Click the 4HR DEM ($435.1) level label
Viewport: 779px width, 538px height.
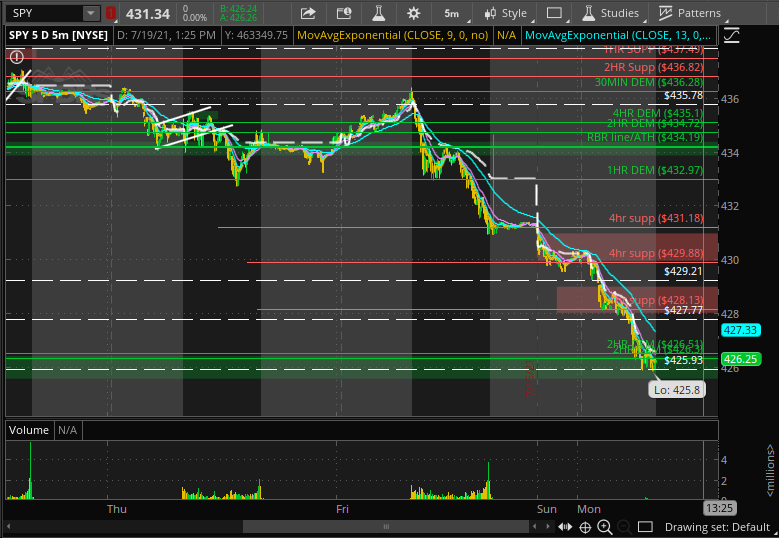click(x=658, y=113)
